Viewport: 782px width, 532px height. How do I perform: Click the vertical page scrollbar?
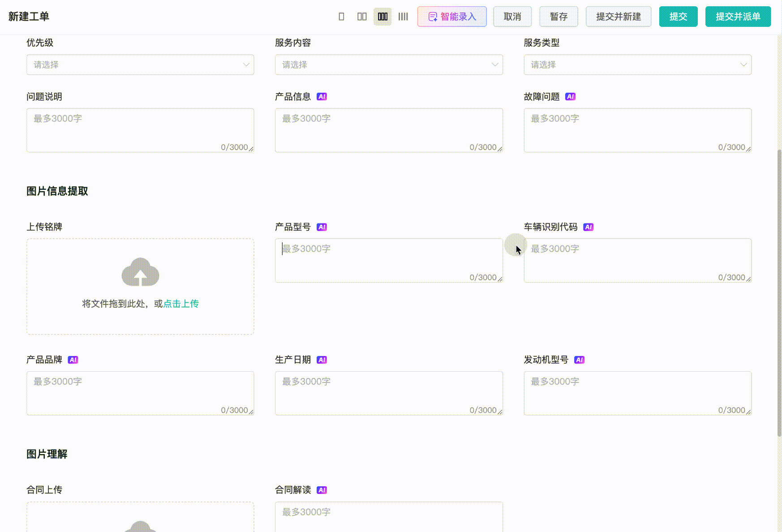[x=779, y=291]
